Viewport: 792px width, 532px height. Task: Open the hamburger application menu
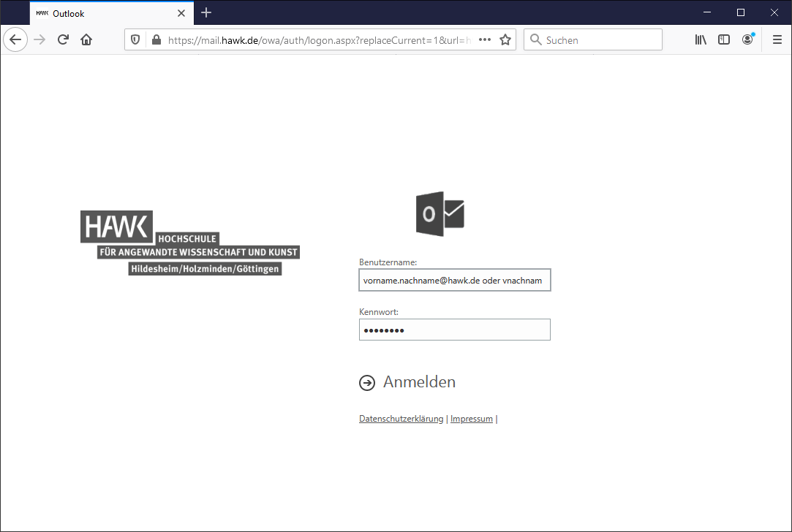[x=777, y=40]
